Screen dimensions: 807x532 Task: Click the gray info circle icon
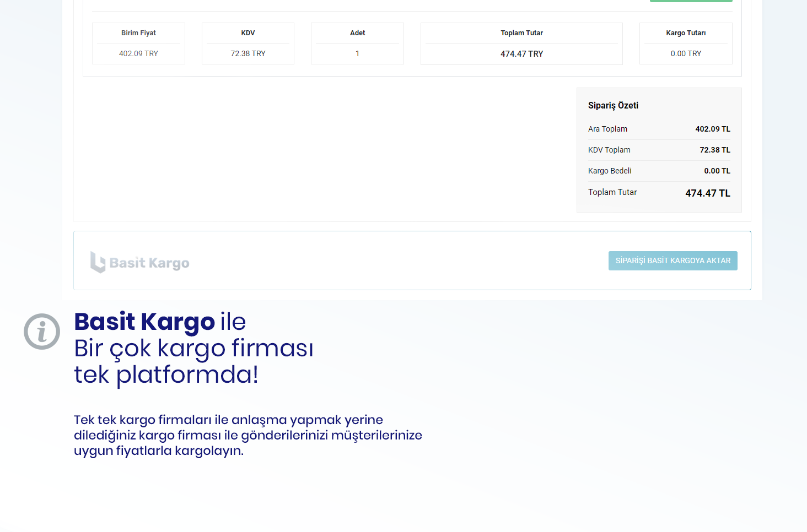click(42, 332)
